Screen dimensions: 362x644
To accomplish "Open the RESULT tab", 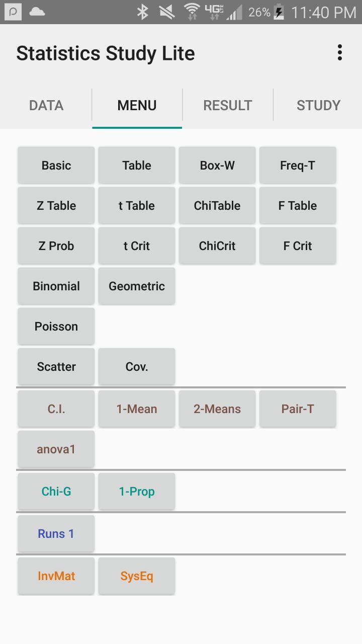I will point(227,105).
